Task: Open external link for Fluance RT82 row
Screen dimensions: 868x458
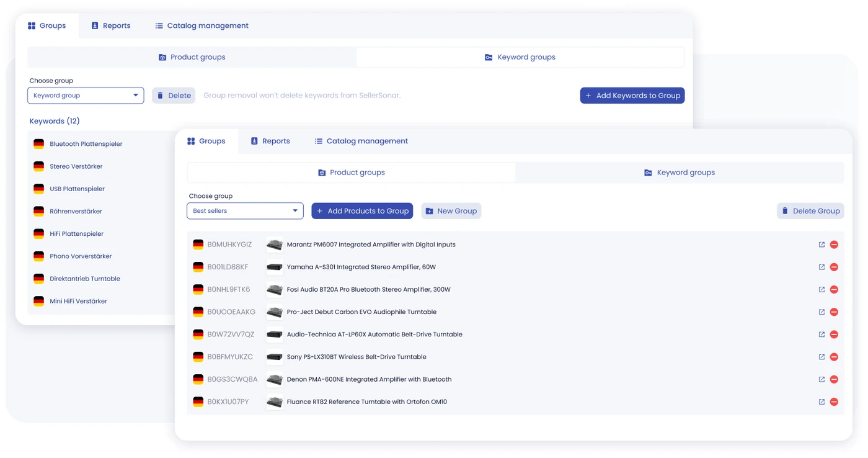Action: 821,402
